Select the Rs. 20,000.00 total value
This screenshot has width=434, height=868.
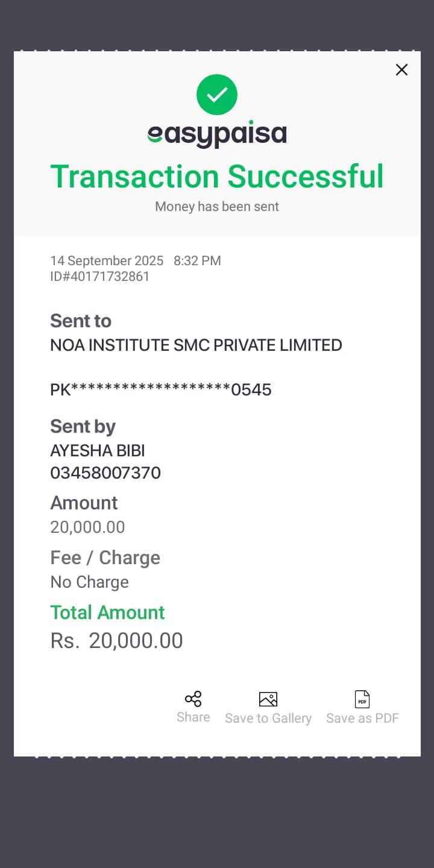click(116, 641)
